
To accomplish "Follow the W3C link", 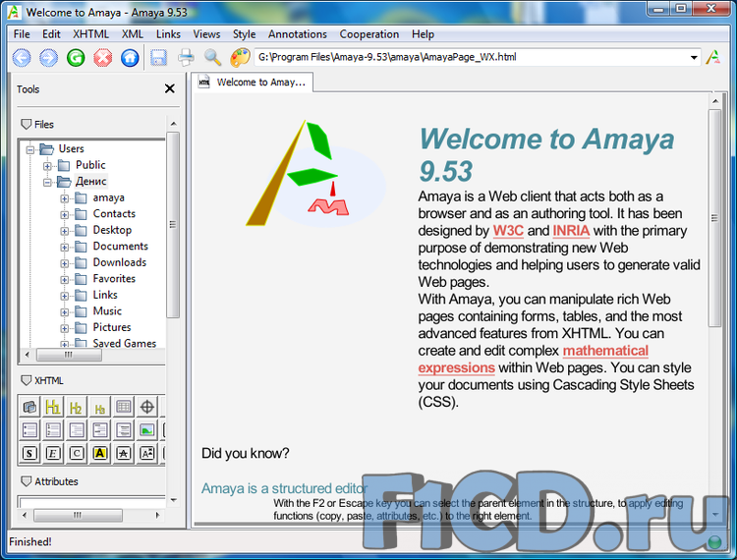I will 508,231.
